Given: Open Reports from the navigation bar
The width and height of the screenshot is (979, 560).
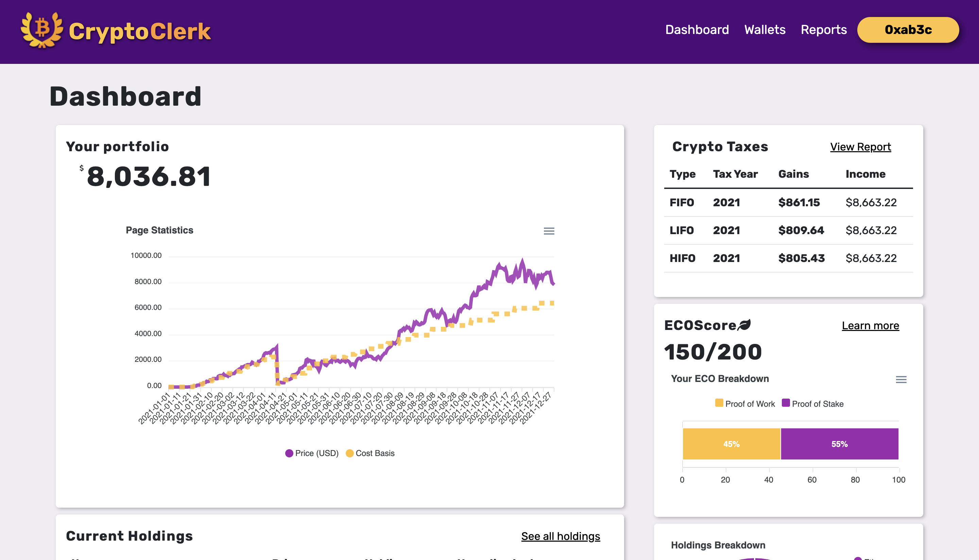Looking at the screenshot, I should (824, 30).
